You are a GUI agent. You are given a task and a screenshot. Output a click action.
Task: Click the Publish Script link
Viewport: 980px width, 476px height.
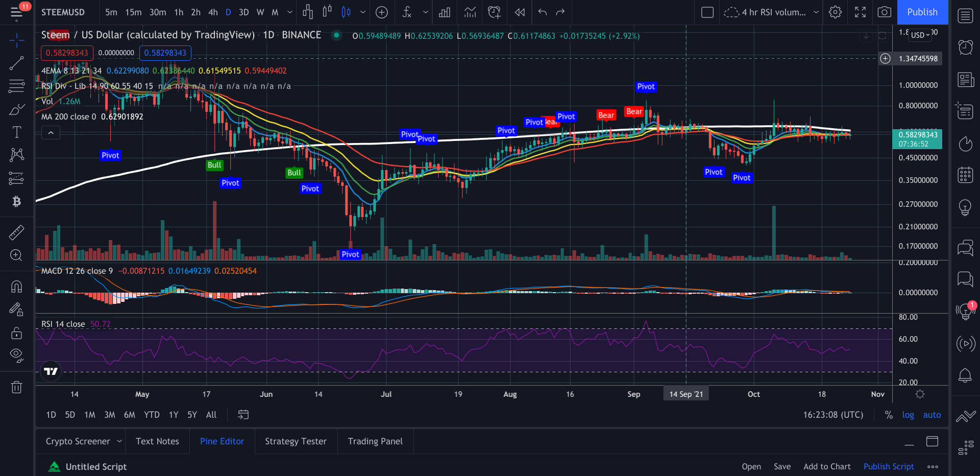pos(889,467)
